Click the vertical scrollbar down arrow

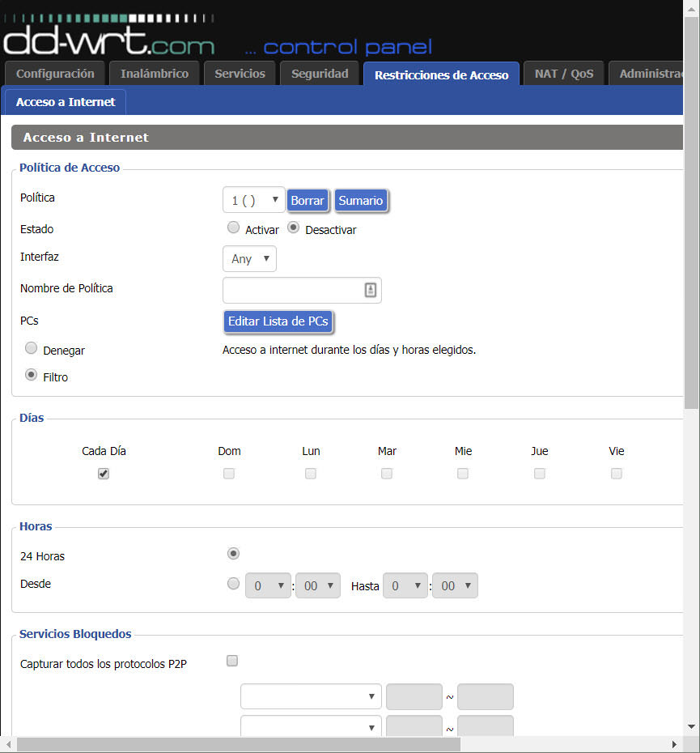click(691, 727)
